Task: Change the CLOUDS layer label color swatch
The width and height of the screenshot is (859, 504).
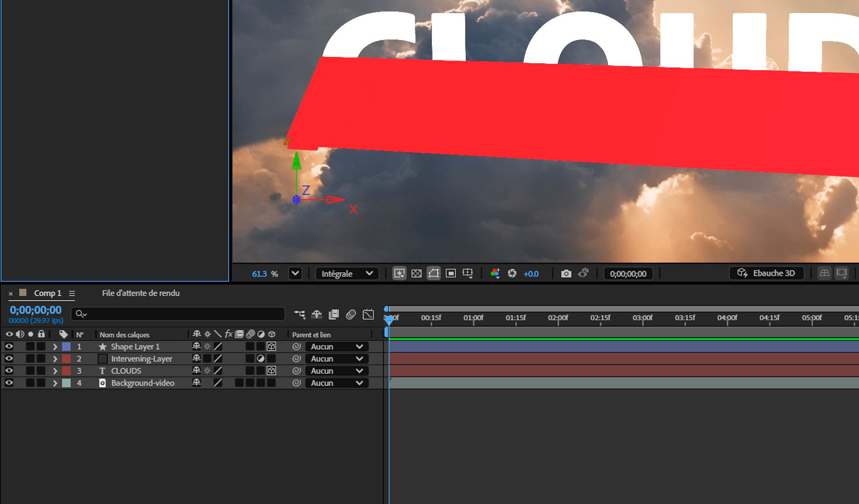Action: (x=67, y=370)
